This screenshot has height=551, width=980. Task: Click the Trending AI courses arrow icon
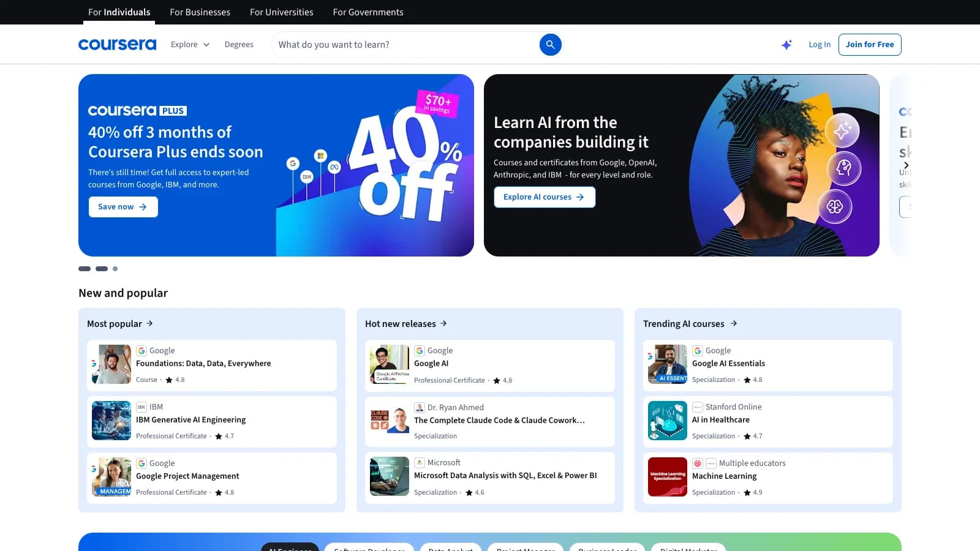coord(734,323)
